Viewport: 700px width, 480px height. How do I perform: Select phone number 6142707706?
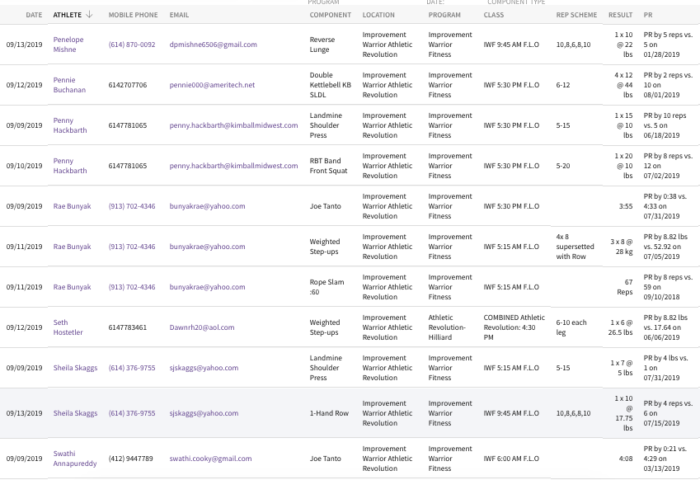coord(127,85)
